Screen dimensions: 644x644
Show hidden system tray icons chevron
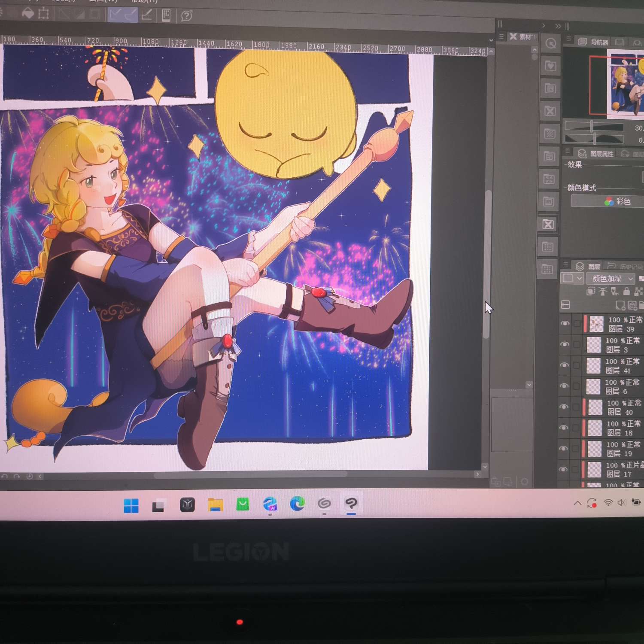tap(577, 503)
